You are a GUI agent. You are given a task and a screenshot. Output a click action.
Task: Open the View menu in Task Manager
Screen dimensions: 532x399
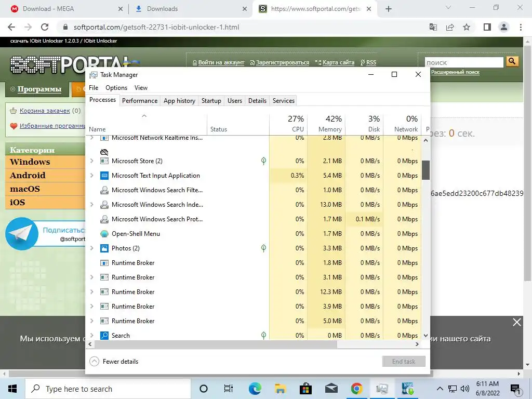(x=141, y=87)
